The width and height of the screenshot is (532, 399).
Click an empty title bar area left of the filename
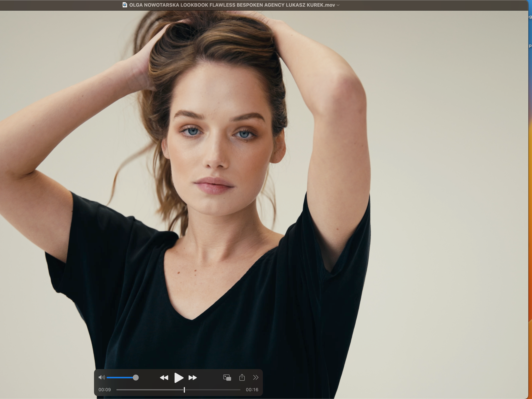coord(60,5)
